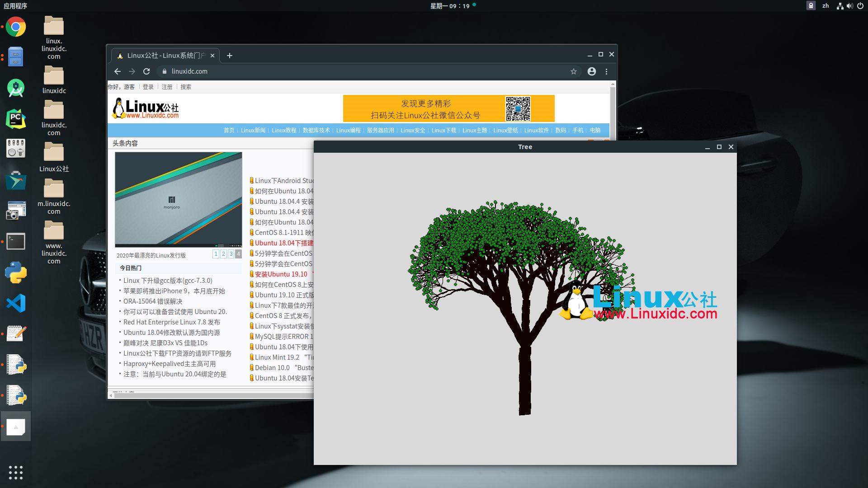Open the Linux软件 nav item
The height and width of the screenshot is (488, 868).
537,130
